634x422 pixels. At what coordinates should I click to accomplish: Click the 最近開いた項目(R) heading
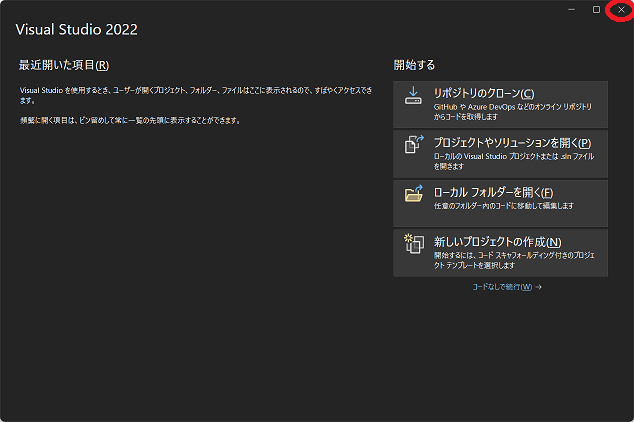coord(64,65)
